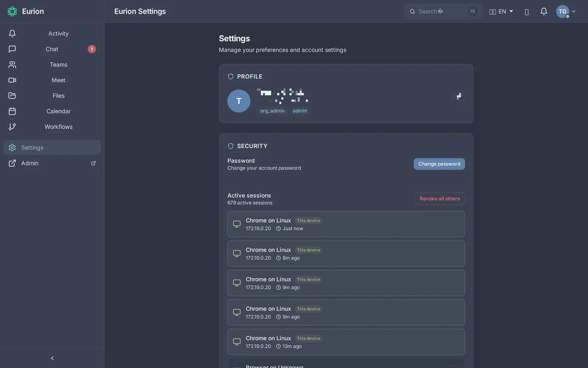Click 'Manage your preferences and account settings' text
This screenshot has height=368, width=588.
[x=283, y=50]
